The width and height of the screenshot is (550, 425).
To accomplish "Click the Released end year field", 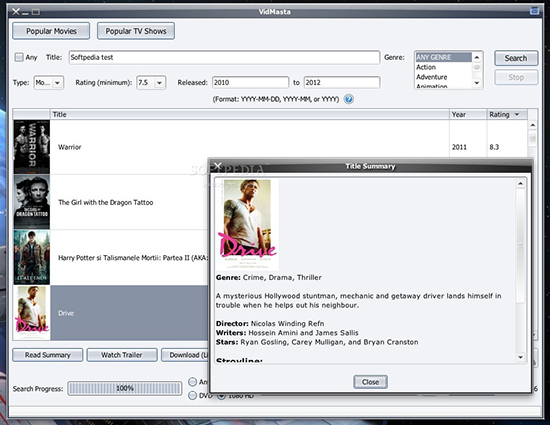I will (342, 82).
